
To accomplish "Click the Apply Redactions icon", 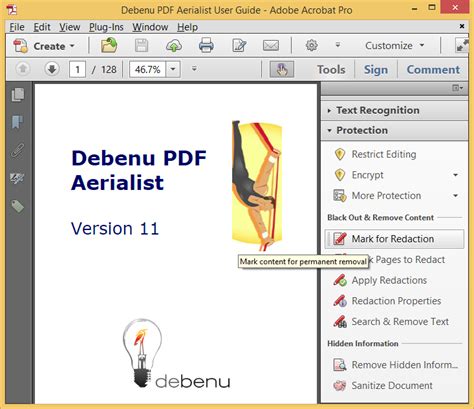I will [340, 280].
